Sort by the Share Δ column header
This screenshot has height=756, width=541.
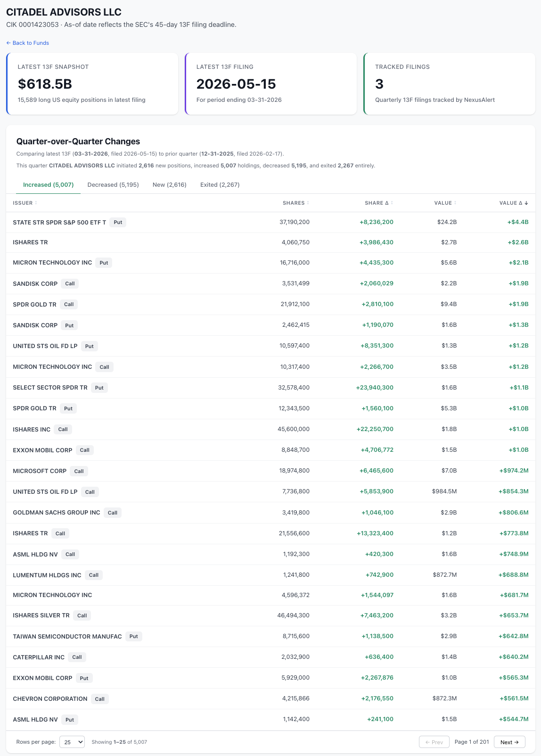point(379,203)
